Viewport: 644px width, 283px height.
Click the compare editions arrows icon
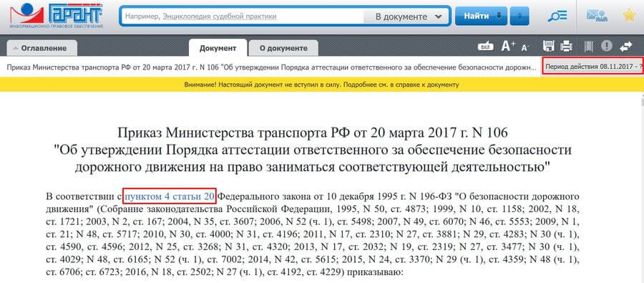coord(626,47)
